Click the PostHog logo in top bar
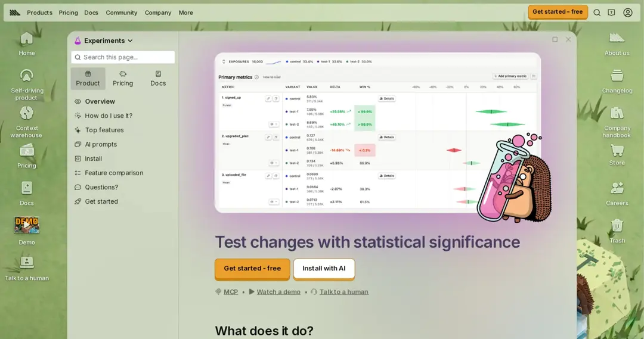This screenshot has width=644, height=339. [15, 13]
